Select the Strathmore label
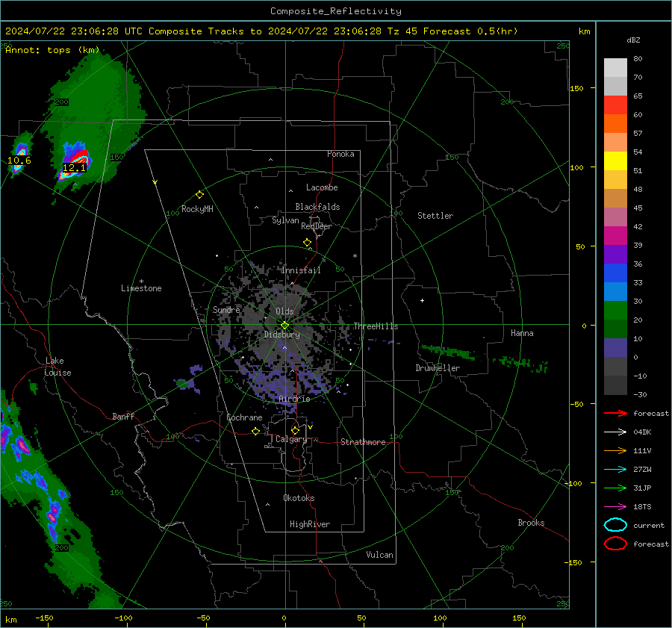The image size is (672, 628). tap(363, 442)
